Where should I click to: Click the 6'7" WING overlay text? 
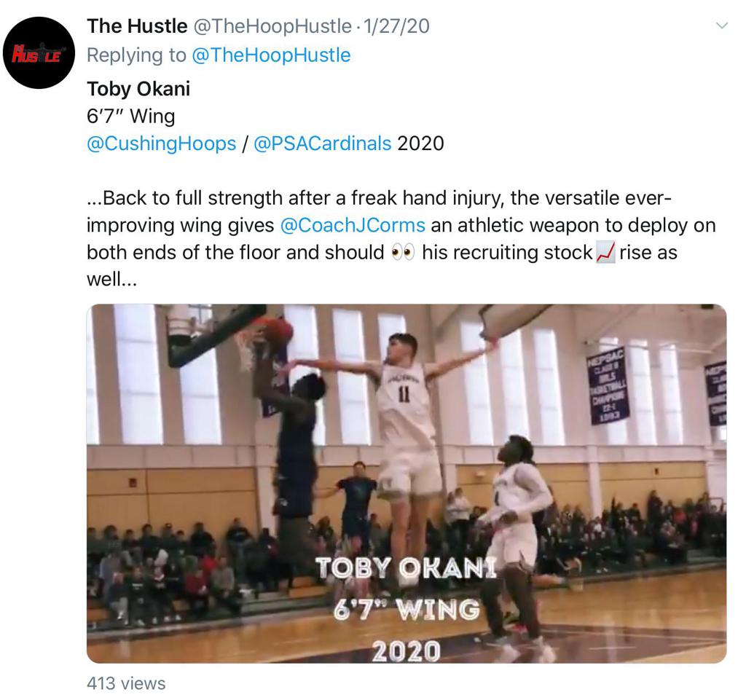tap(407, 609)
